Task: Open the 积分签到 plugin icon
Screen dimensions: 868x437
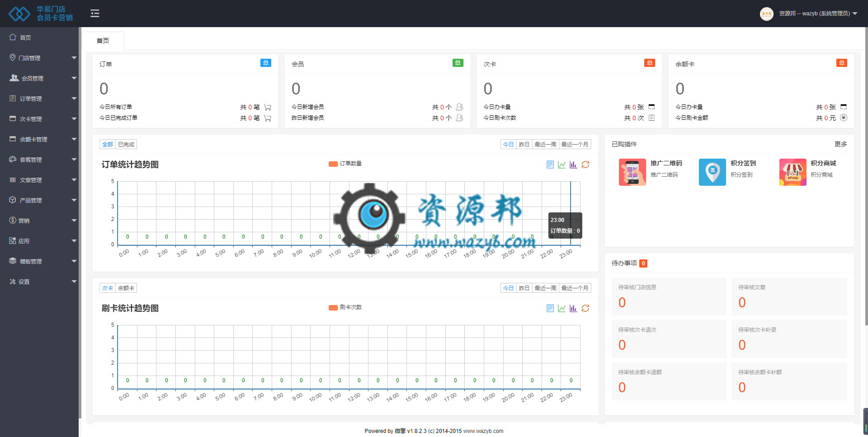Action: tap(712, 172)
